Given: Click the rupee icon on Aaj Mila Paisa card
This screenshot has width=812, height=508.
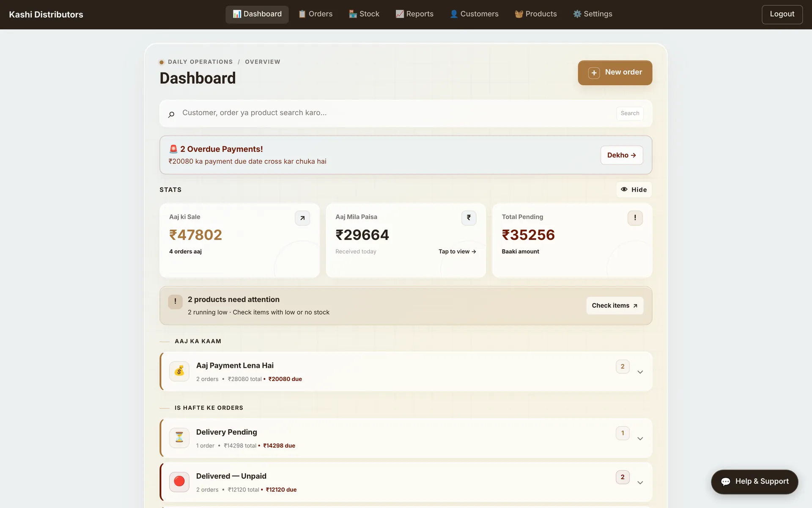Looking at the screenshot, I should pos(469,218).
